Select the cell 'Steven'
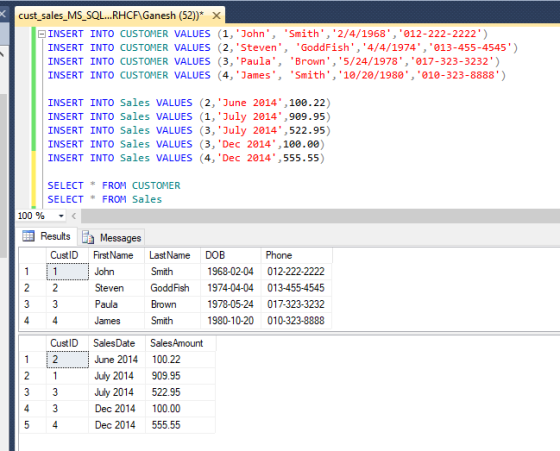The image size is (560, 451). coord(116,288)
